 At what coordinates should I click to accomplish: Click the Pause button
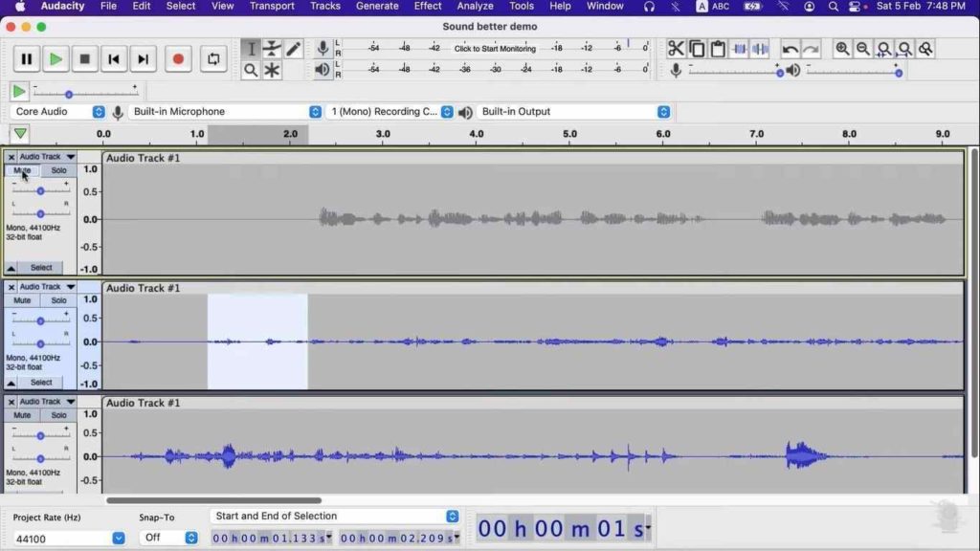[x=26, y=59]
